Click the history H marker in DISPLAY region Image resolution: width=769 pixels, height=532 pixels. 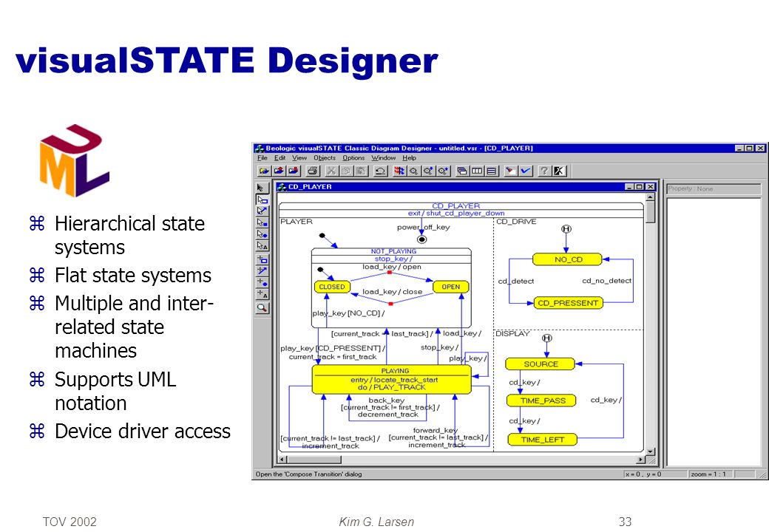click(x=547, y=338)
